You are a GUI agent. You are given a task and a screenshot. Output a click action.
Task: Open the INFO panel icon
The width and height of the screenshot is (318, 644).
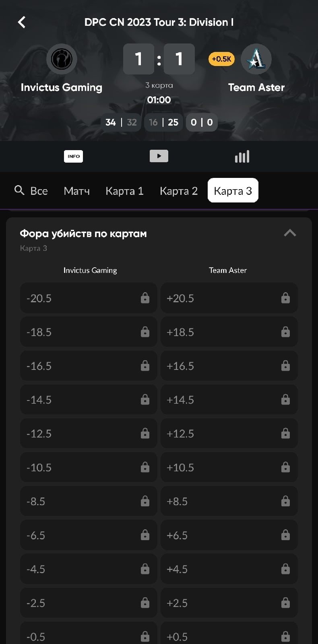tap(73, 156)
